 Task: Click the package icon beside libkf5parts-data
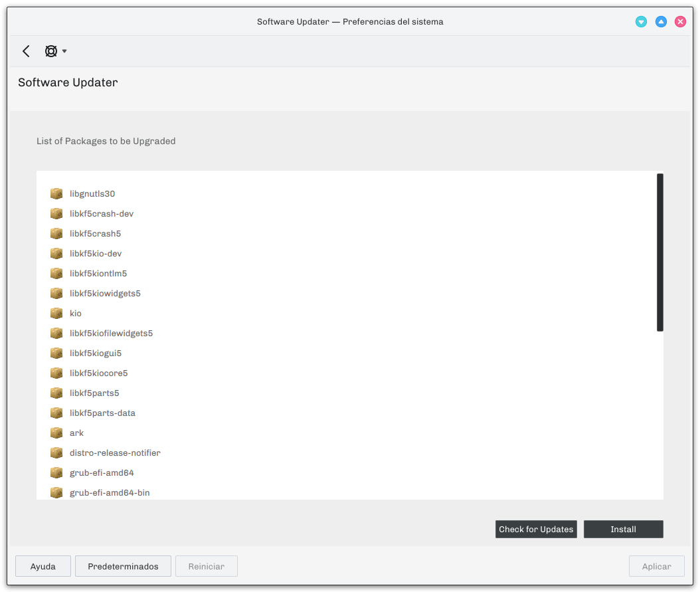tap(56, 413)
